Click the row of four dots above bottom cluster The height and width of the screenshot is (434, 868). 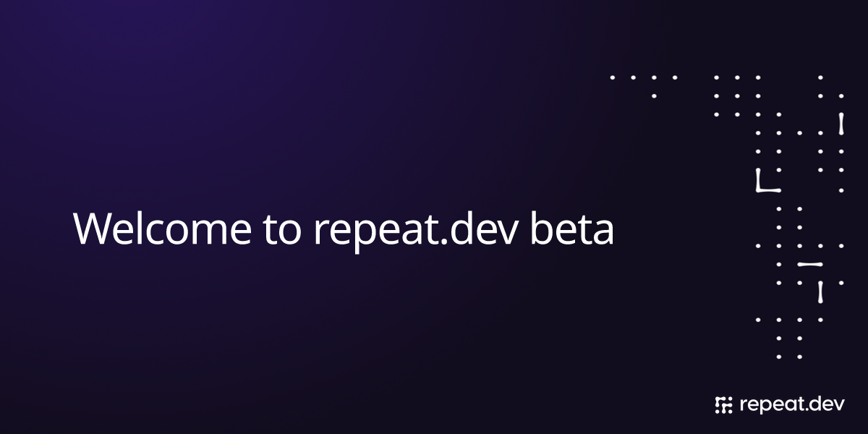click(789, 319)
